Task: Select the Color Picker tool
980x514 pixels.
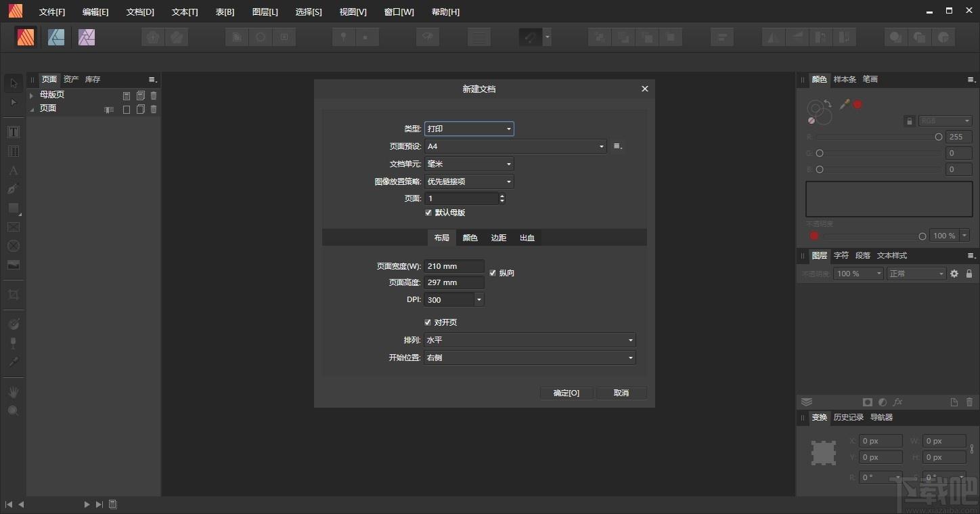Action: tap(14, 362)
